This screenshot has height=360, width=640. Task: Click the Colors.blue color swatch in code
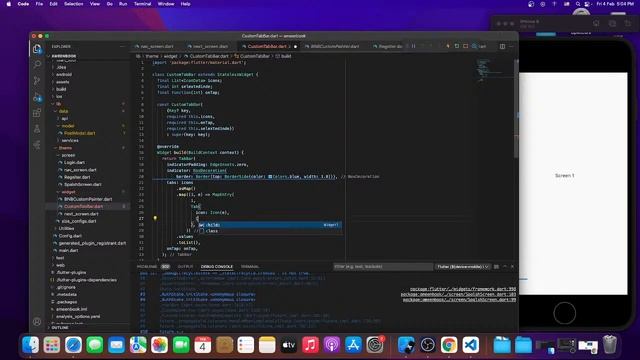[270, 176]
